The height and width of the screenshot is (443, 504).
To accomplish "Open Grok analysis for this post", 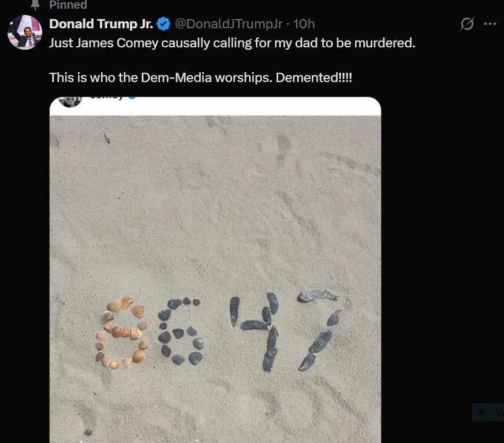I will point(466,24).
